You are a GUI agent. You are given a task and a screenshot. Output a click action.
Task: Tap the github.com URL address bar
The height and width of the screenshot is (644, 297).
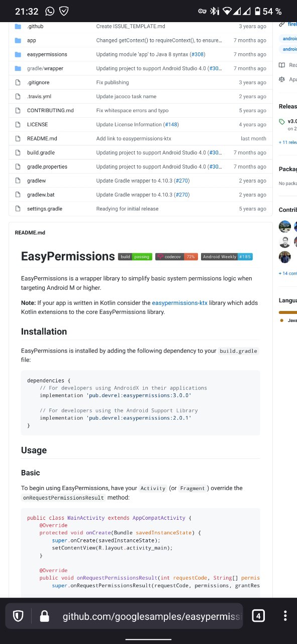(152, 616)
